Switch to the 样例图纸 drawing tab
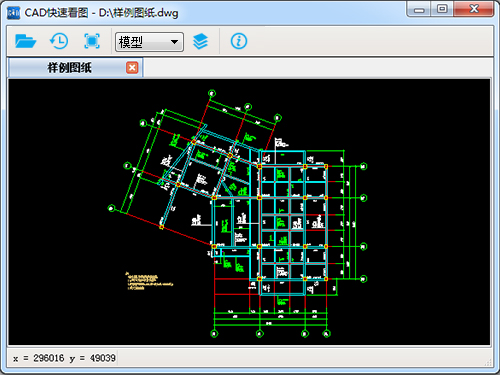Screen dimensions: 500x375 pos(69,68)
